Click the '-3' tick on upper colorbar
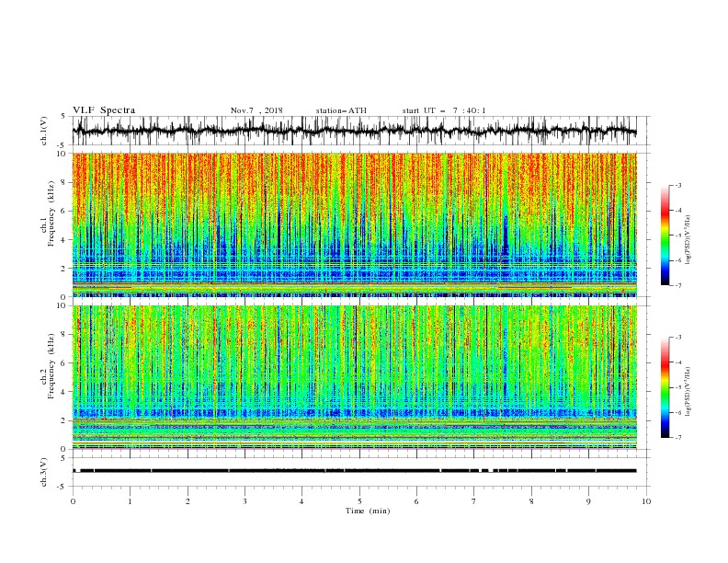Viewport: 728px width, 563px height. tap(678, 185)
